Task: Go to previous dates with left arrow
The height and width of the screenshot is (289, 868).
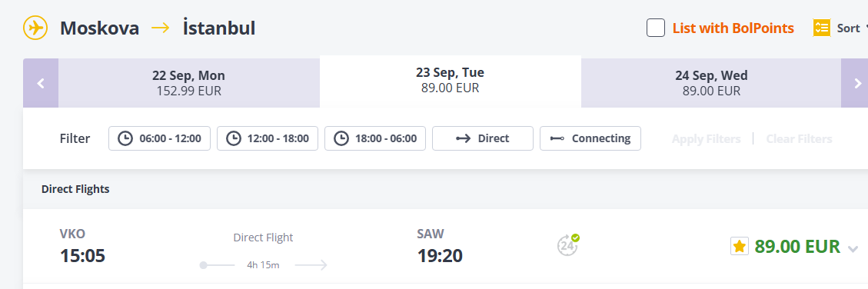Action: click(x=41, y=83)
